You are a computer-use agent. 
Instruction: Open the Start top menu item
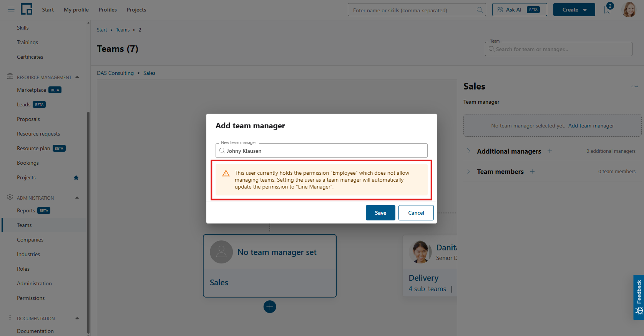point(48,10)
